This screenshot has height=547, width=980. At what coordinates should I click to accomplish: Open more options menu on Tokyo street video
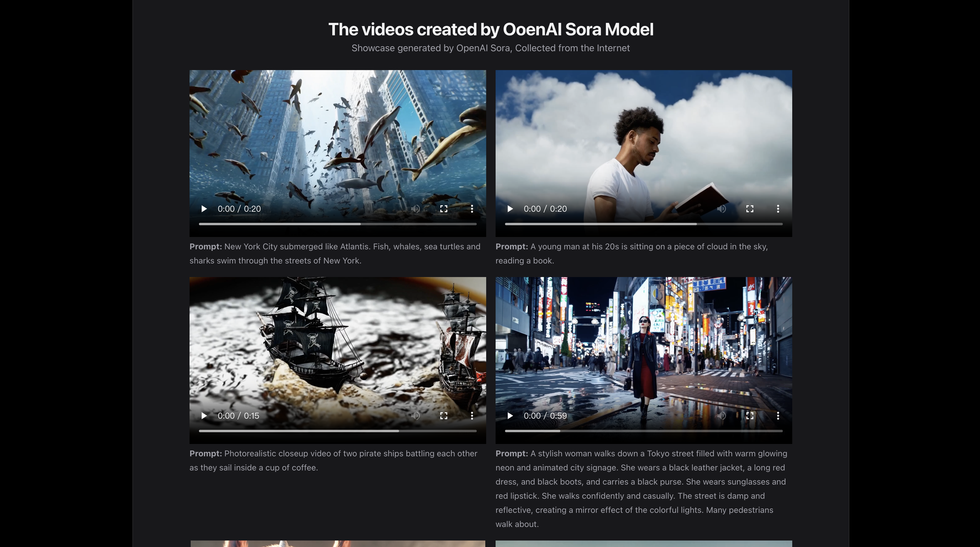(778, 416)
